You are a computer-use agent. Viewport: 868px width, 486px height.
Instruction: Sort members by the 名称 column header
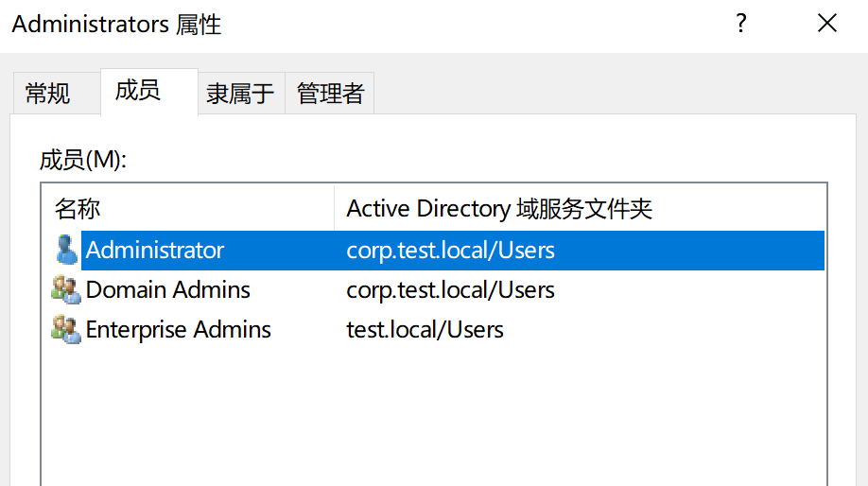(x=78, y=209)
